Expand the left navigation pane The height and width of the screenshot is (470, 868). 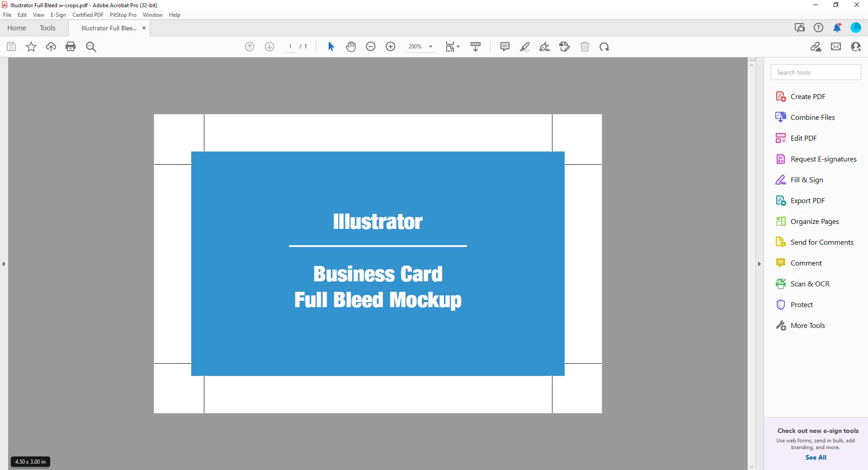(4, 264)
